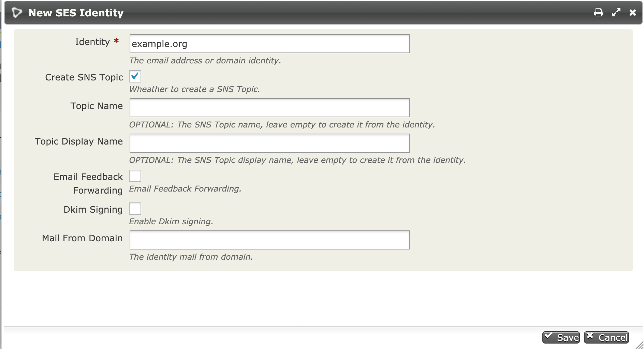
Task: Click the Identity field label
Action: (92, 42)
